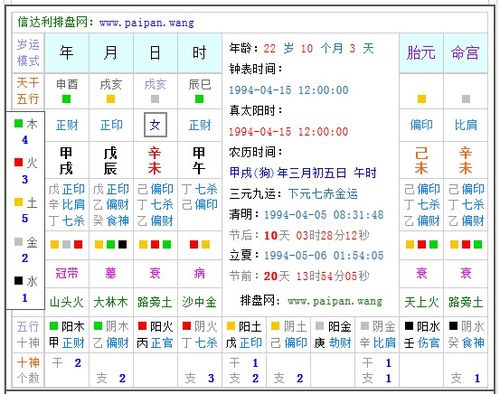Click the blue clock time 1994-04-15 12:00:00
The image size is (500, 394).
289,90
